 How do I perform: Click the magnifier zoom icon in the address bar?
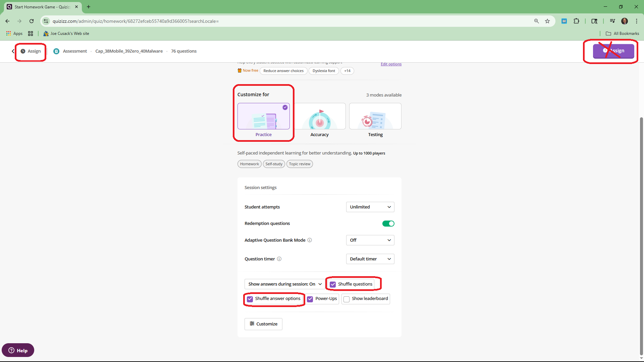[x=536, y=21]
